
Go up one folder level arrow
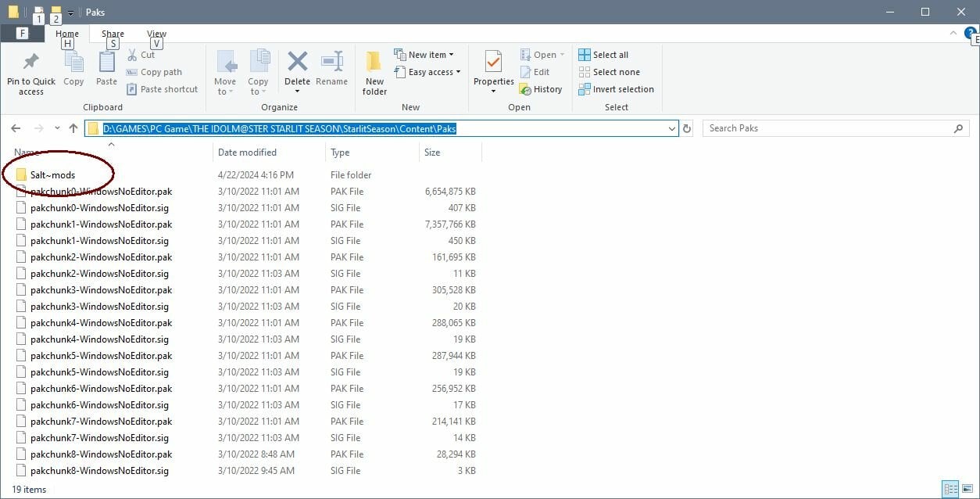pyautogui.click(x=73, y=128)
